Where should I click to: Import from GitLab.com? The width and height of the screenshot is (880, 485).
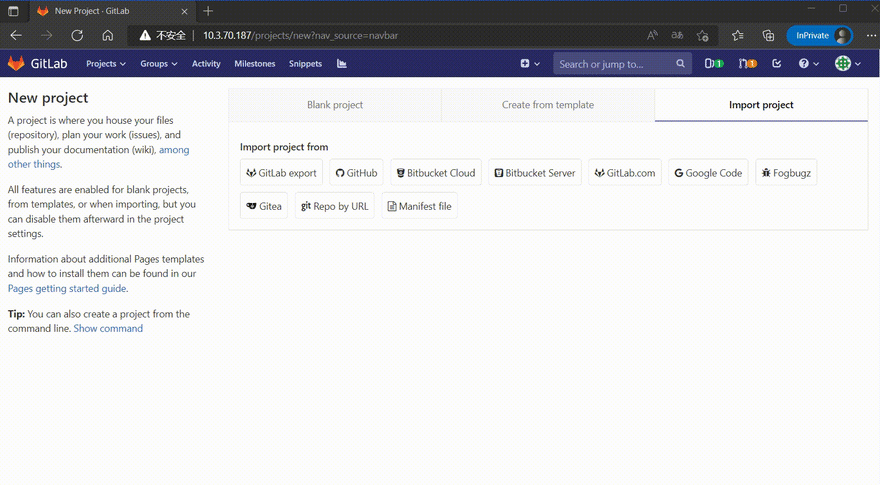[x=625, y=173]
